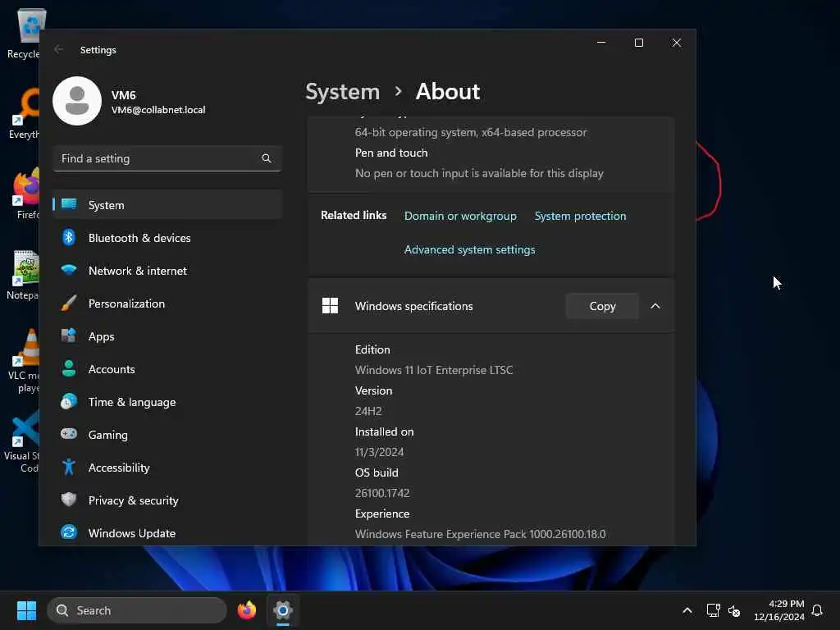Open Apps settings page
The image size is (840, 630).
[x=167, y=336]
